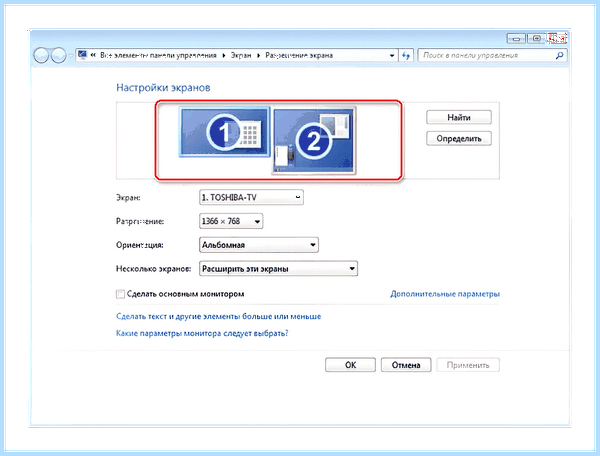Screen dimensions: 600x456
Task: Open the resolution dropdown 1366 × 768
Action: click(x=231, y=221)
